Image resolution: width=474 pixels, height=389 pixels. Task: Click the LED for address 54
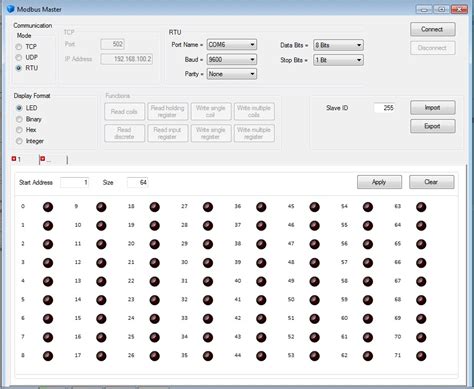point(368,207)
